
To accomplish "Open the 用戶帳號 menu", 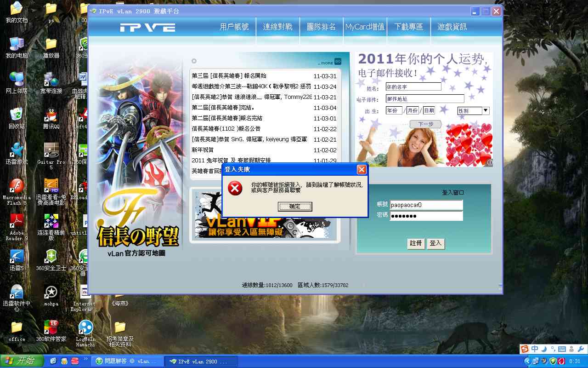I will point(234,27).
